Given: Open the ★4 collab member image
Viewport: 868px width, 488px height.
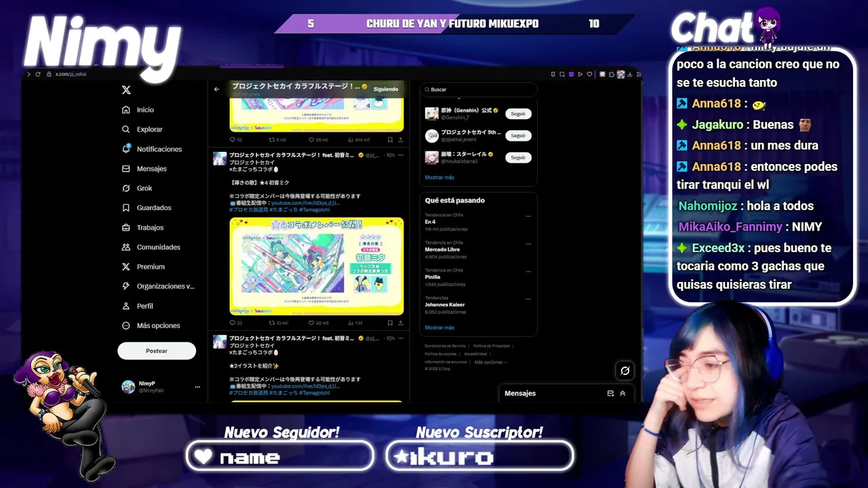Looking at the screenshot, I should point(317,266).
